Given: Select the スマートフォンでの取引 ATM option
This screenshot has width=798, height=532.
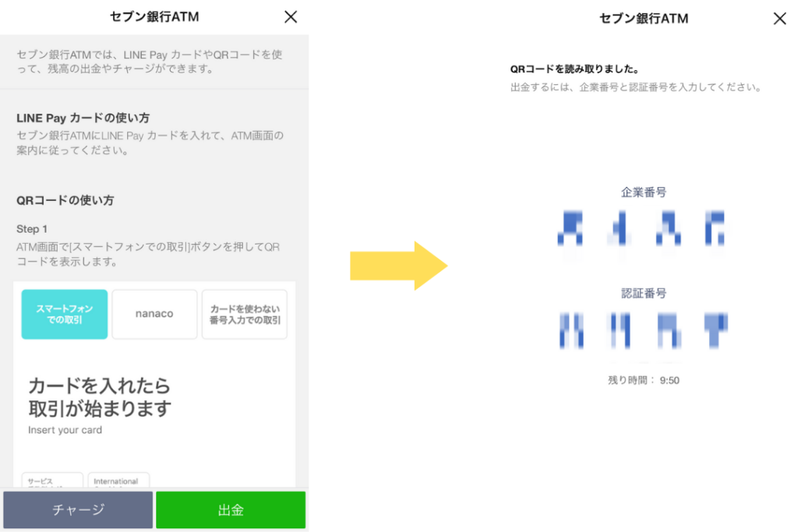Looking at the screenshot, I should [65, 315].
